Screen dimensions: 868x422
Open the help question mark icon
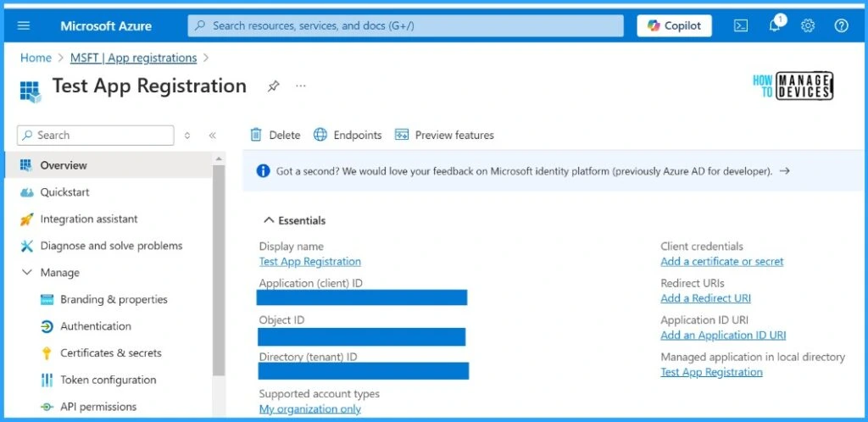click(842, 26)
